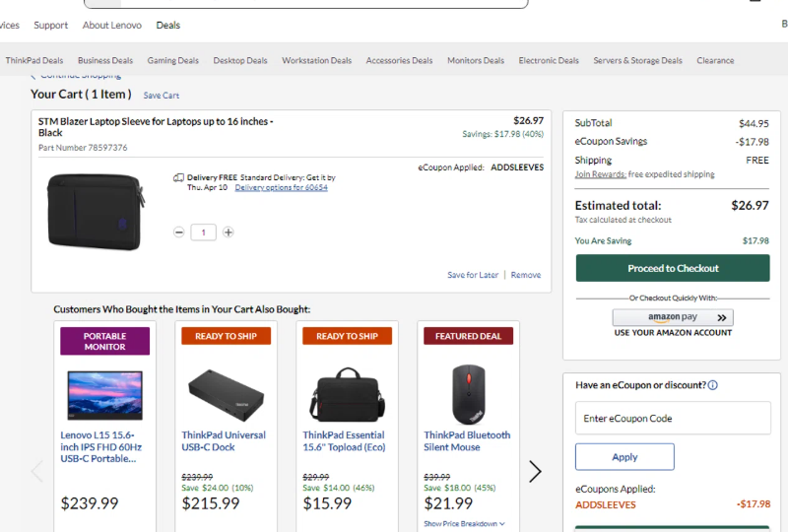
Task: Click the Enter eCoupon Code field
Action: coord(673,418)
